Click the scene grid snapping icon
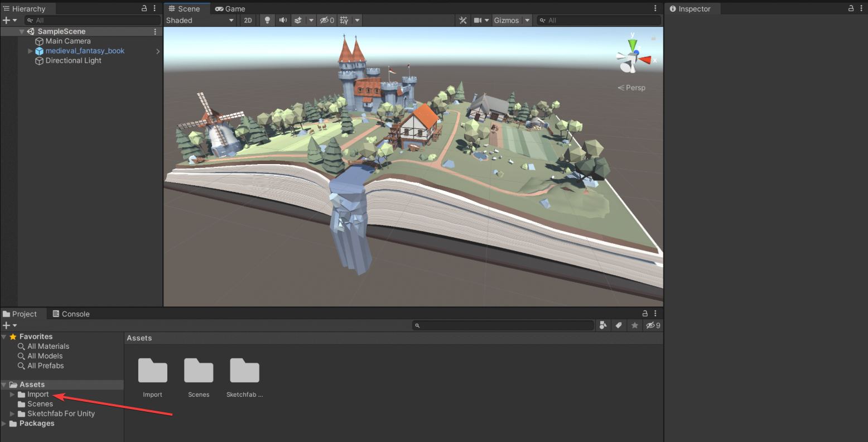Screen dimensions: 868x442 (344, 20)
